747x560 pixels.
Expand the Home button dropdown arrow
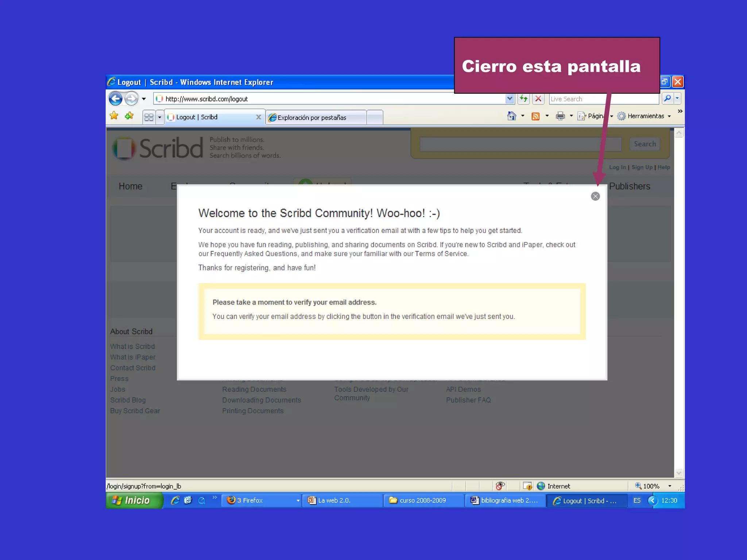click(523, 116)
